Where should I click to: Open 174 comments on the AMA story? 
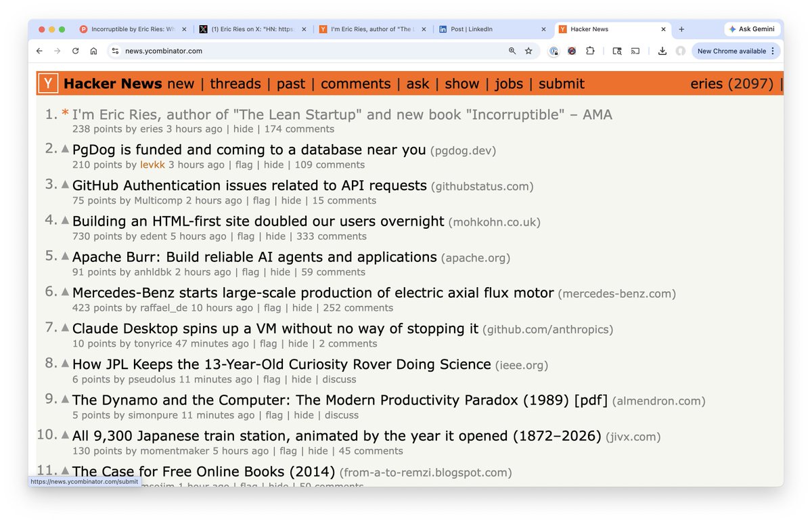tap(299, 129)
